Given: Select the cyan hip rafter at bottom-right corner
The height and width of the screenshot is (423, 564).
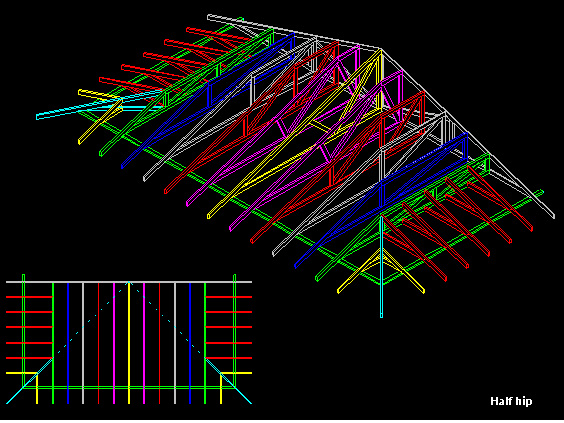Looking at the screenshot, I should [228, 381].
